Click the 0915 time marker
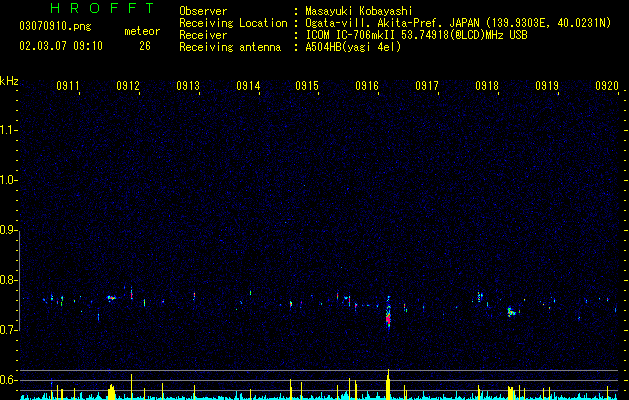This screenshot has height=400, width=629. (x=307, y=86)
